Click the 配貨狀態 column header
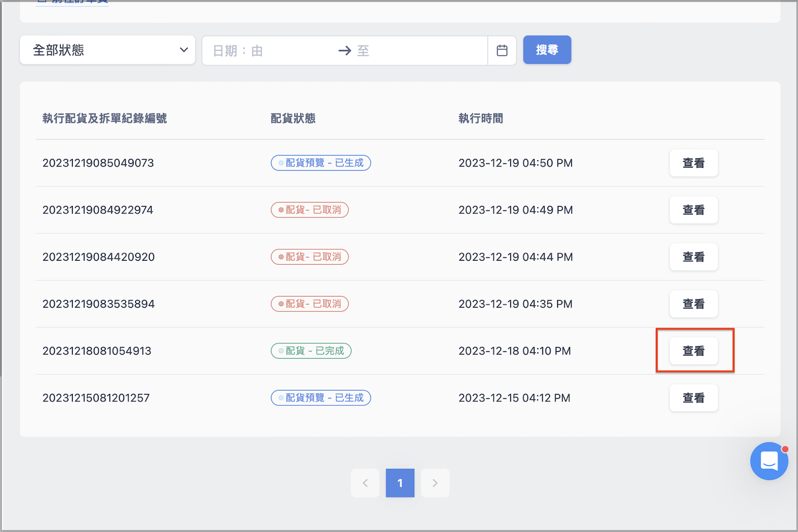 (x=293, y=118)
